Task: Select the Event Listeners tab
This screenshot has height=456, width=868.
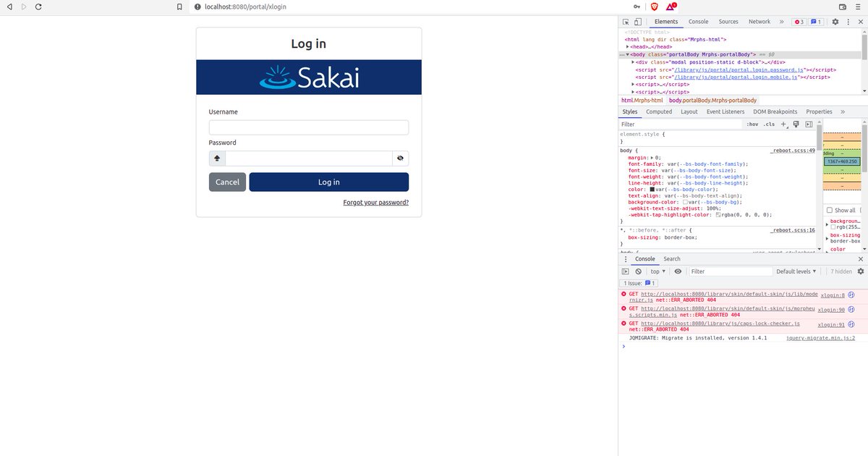Action: pos(726,111)
